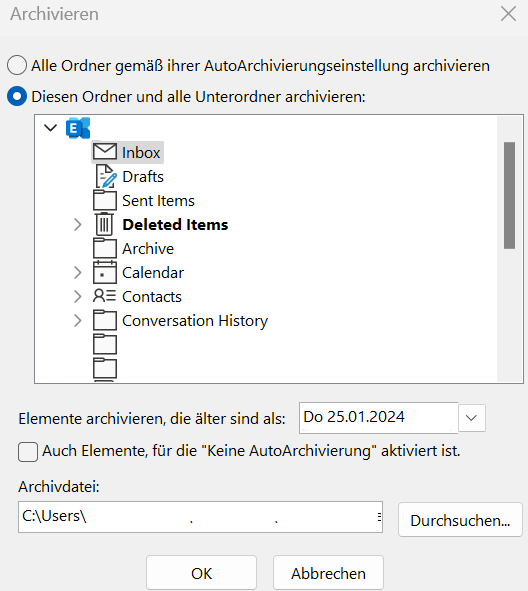The image size is (528, 591).
Task: Click the Drafts pencil-page icon
Action: (106, 176)
